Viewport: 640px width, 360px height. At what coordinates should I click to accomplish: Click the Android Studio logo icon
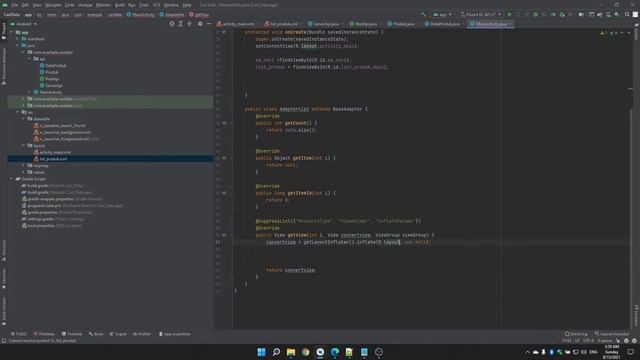5,5
